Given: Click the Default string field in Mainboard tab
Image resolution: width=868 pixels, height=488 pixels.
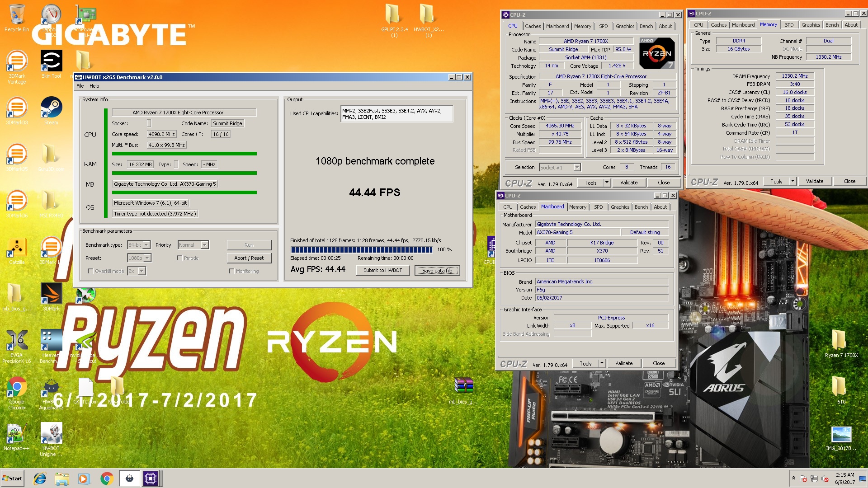Looking at the screenshot, I should [x=645, y=232].
